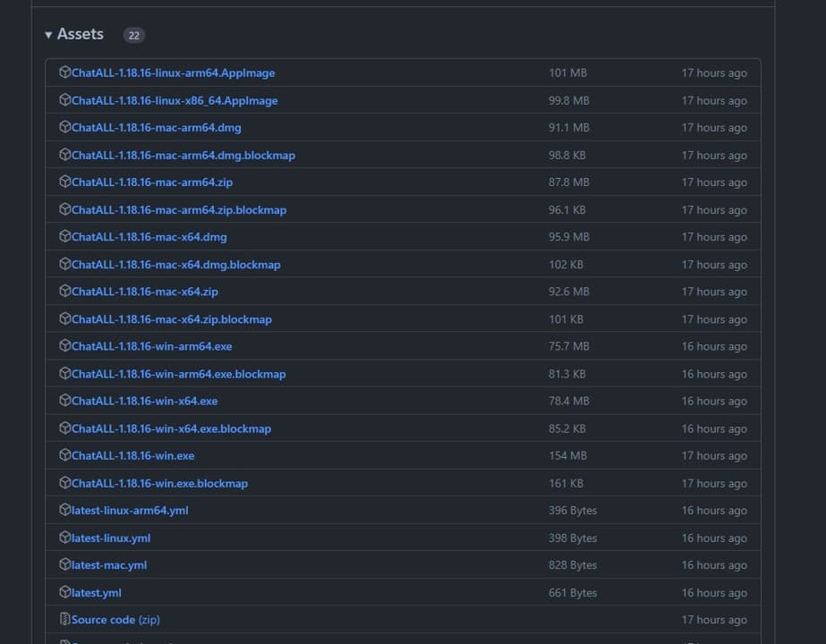Click the 22 assets count badge

(134, 35)
